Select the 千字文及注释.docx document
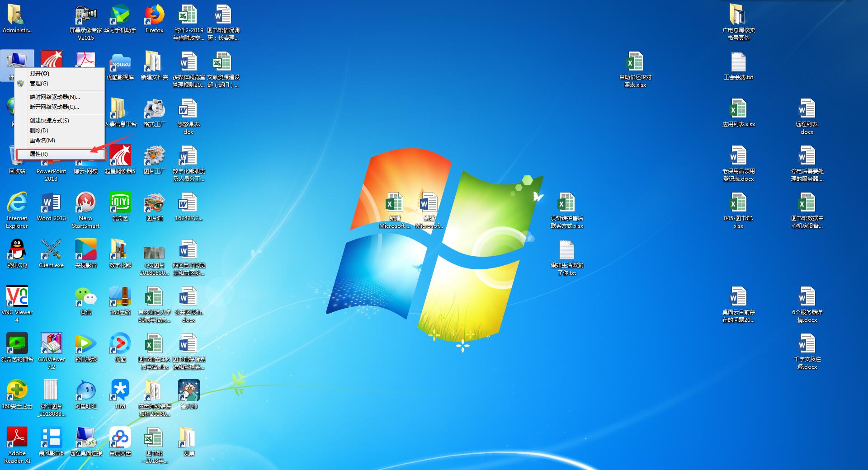This screenshot has width=868, height=470. pyautogui.click(x=807, y=352)
